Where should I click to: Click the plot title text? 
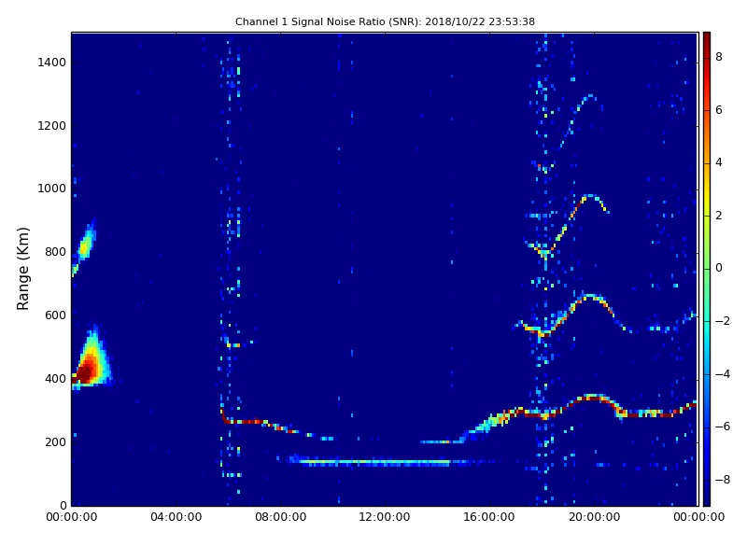click(x=385, y=21)
